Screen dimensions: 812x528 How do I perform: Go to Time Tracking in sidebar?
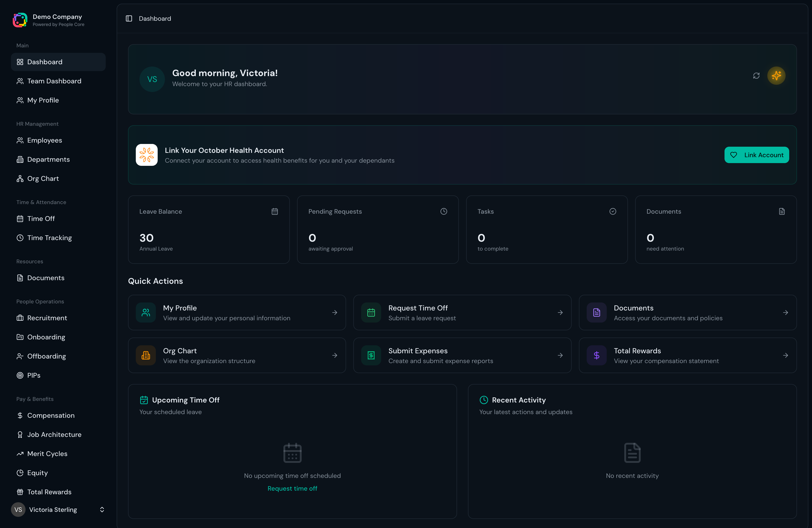point(49,238)
